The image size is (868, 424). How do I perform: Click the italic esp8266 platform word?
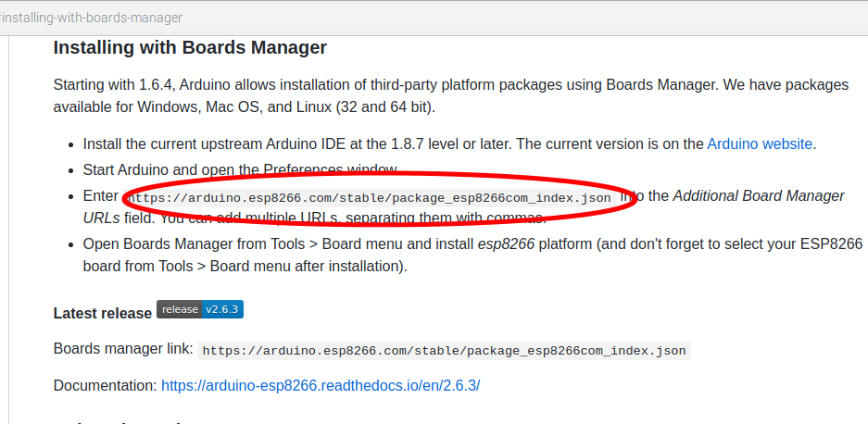[506, 244]
